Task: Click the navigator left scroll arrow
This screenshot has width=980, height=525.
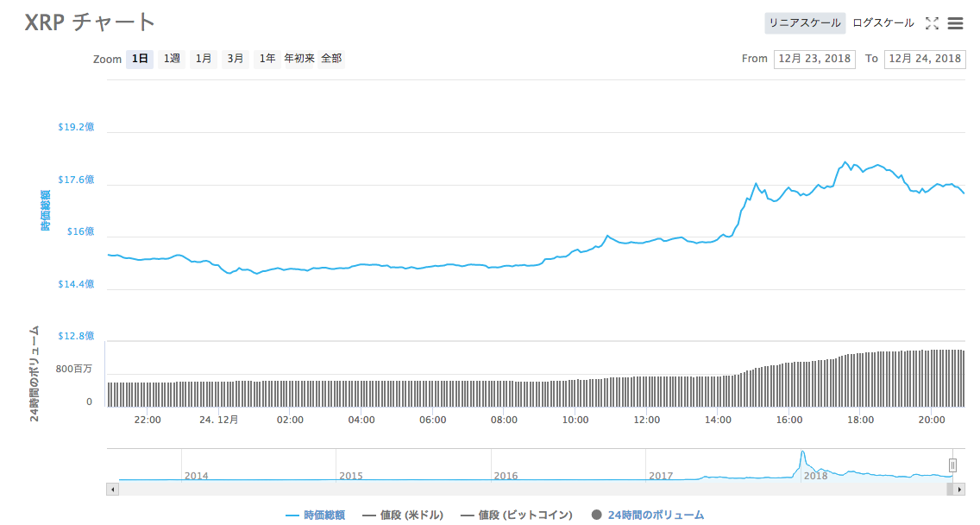Action: (x=111, y=489)
